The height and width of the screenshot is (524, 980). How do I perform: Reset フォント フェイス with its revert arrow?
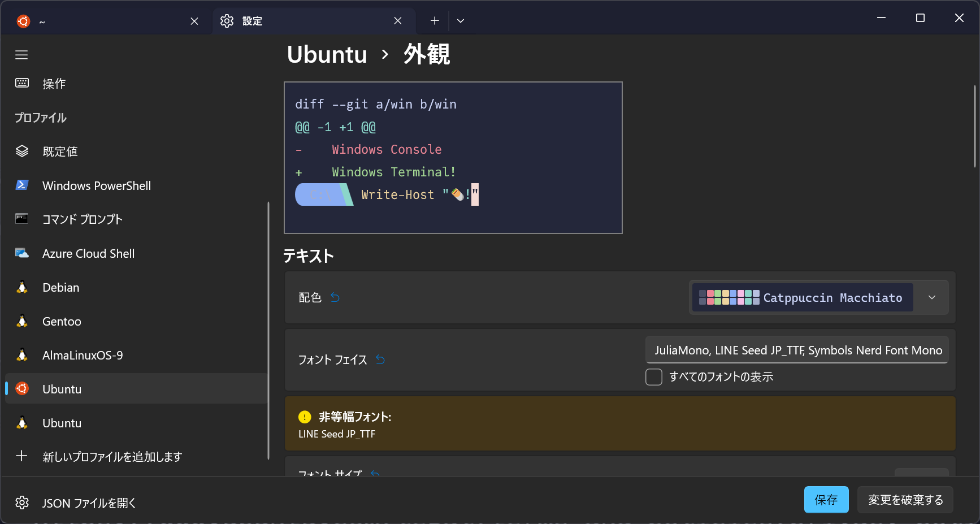380,359
